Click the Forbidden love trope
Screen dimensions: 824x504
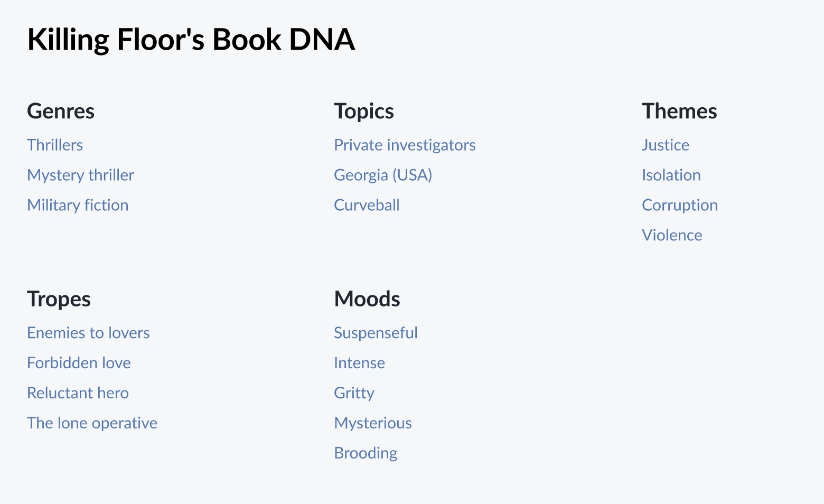pos(79,363)
